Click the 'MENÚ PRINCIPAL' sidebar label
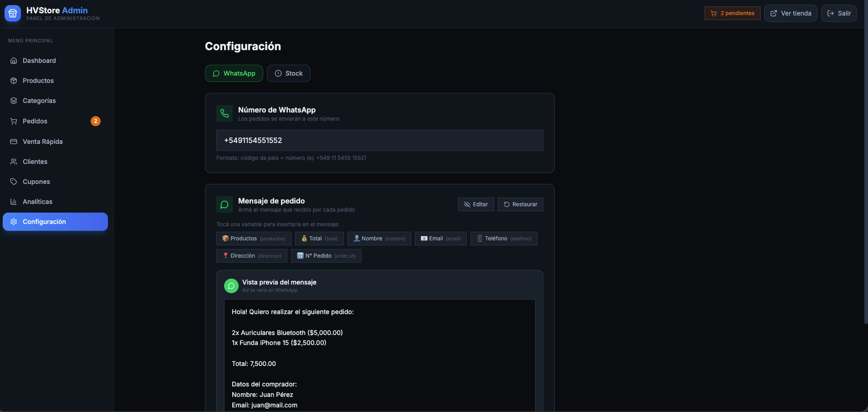868x412 pixels. 30,41
